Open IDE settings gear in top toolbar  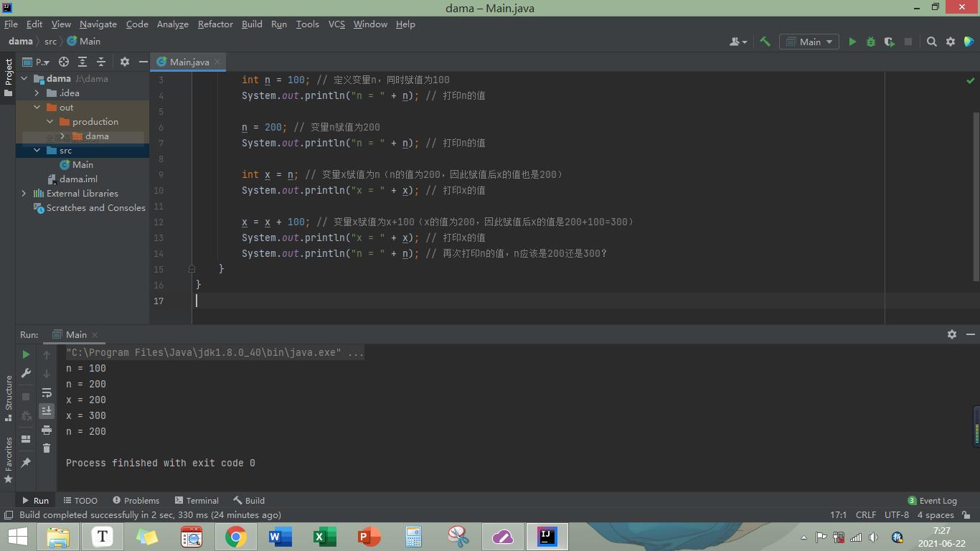pyautogui.click(x=951, y=42)
